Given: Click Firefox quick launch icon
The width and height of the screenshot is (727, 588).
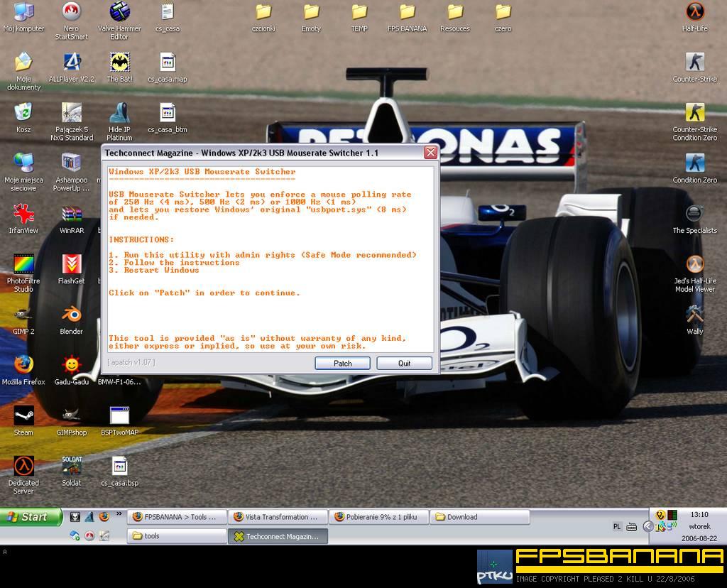Looking at the screenshot, I should click(x=104, y=516).
